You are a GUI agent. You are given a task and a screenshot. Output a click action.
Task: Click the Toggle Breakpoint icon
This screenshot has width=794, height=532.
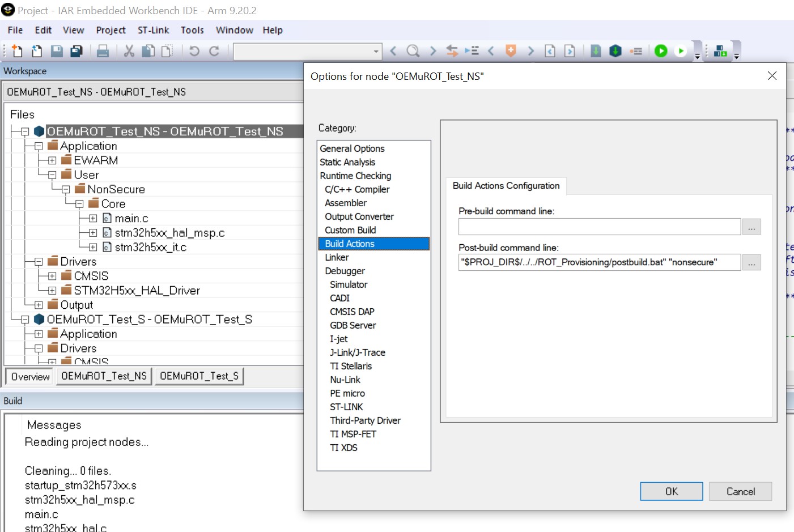[x=636, y=51]
